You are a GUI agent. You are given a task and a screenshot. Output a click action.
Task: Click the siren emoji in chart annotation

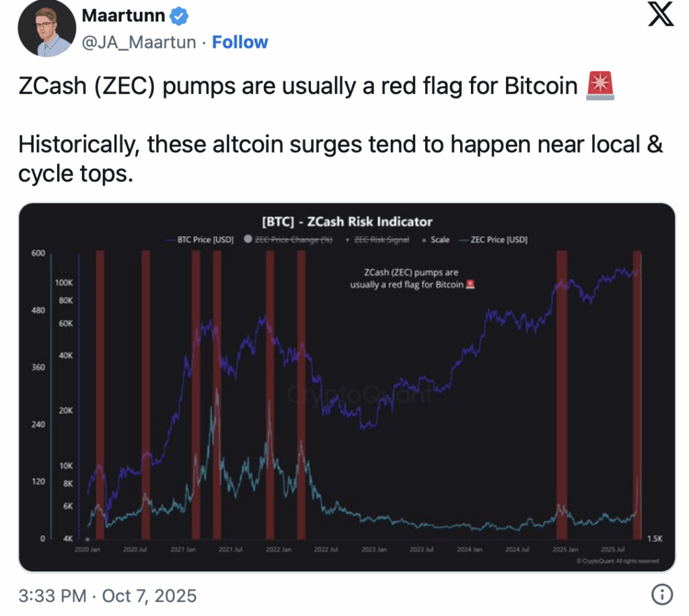tap(470, 284)
